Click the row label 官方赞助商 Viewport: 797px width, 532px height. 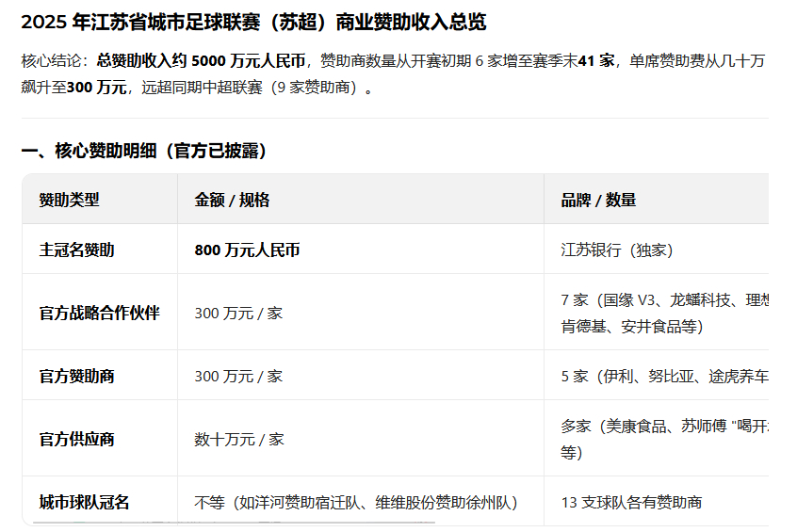click(76, 376)
